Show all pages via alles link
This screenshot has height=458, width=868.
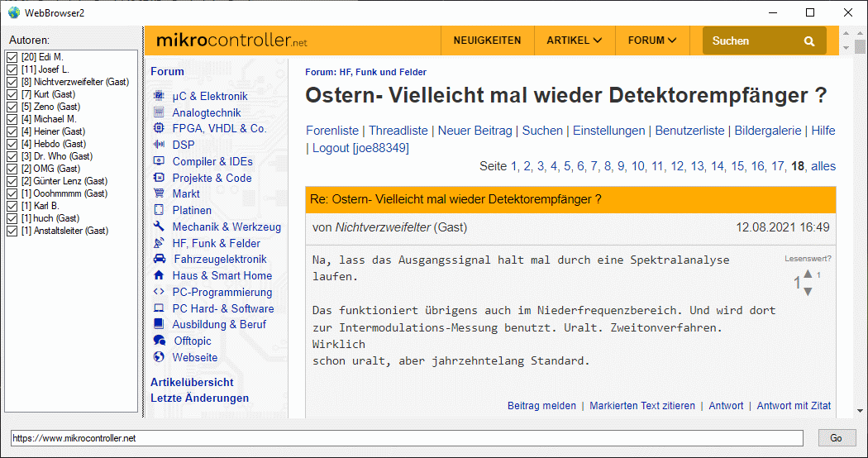coord(823,166)
